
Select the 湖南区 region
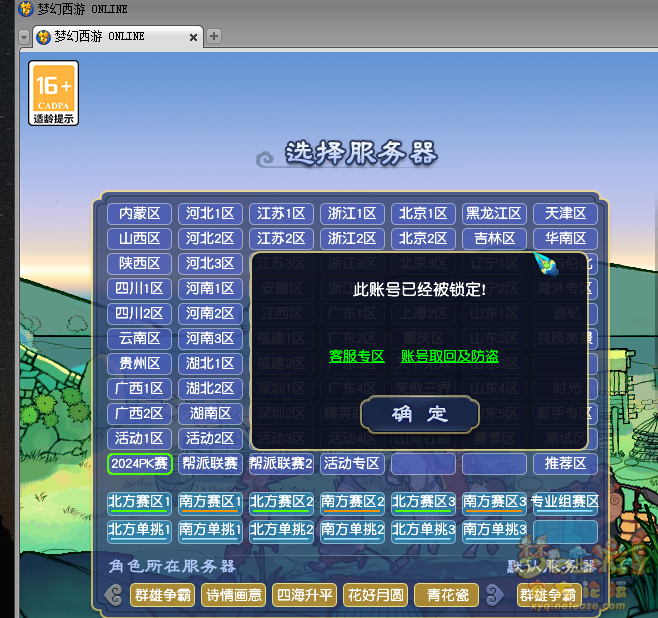point(210,414)
